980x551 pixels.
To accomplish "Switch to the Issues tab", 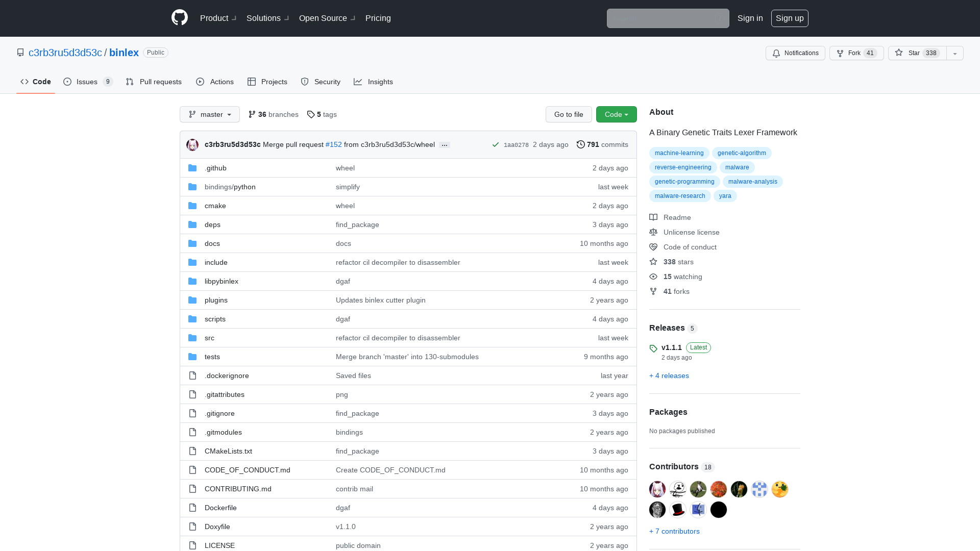I will click(88, 82).
